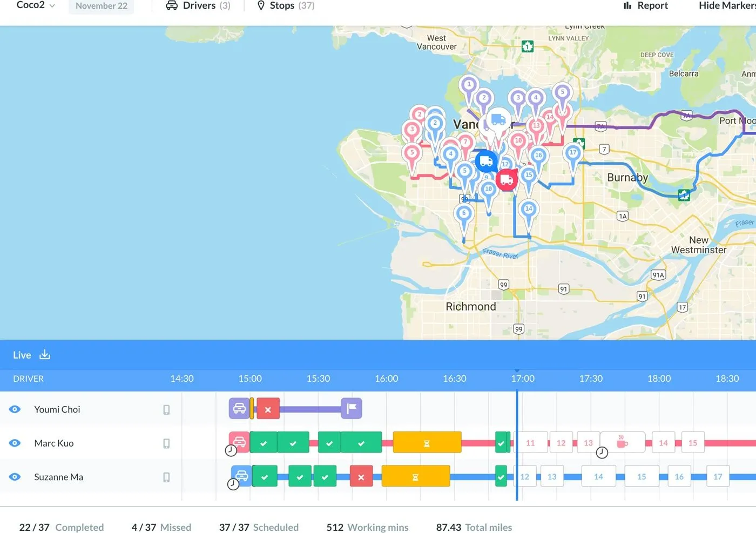Toggle visibility of Marc Kuo's route
This screenshot has height=533, width=756.
click(15, 443)
